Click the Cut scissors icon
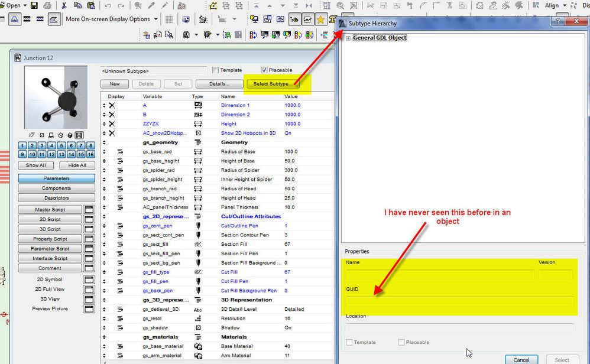Image resolution: width=590 pixels, height=364 pixels. tap(64, 5)
